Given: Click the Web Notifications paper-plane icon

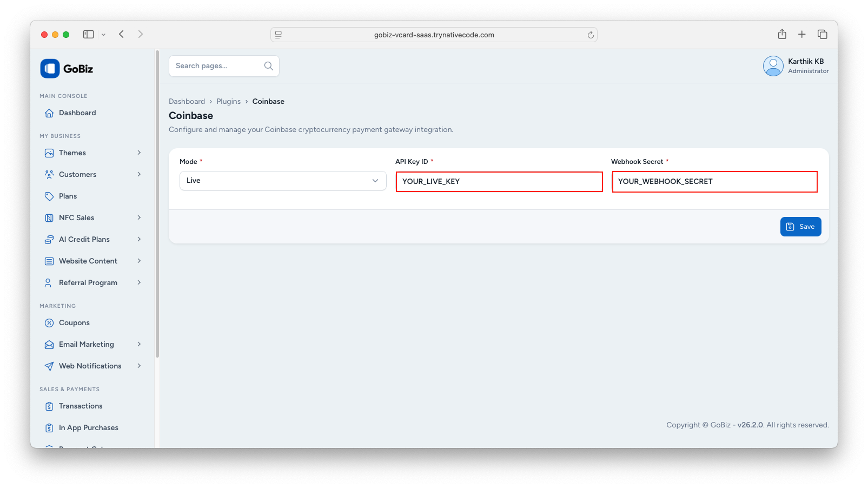Looking at the screenshot, I should (49, 366).
